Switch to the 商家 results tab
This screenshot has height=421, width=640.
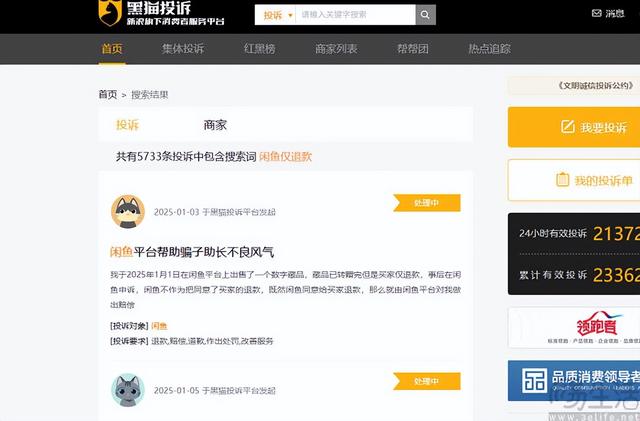pyautogui.click(x=215, y=125)
